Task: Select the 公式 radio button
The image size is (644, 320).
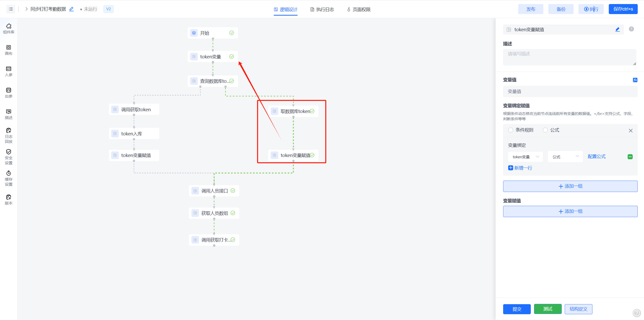Action: [x=545, y=130]
